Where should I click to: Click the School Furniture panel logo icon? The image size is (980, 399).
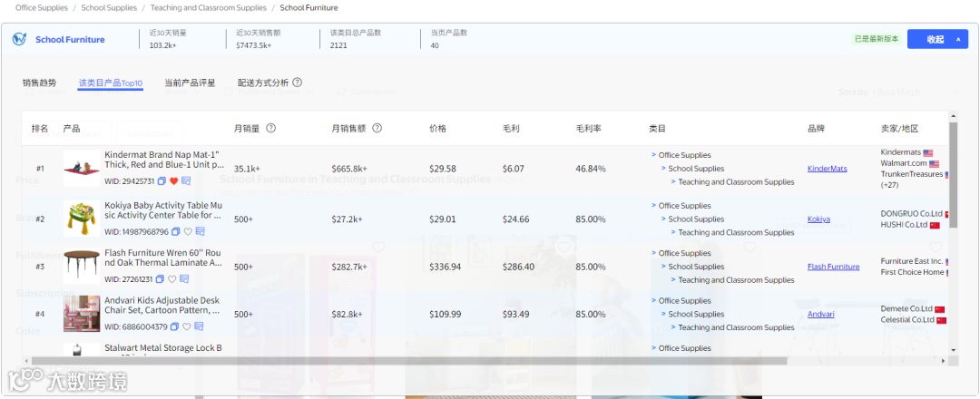(19, 39)
